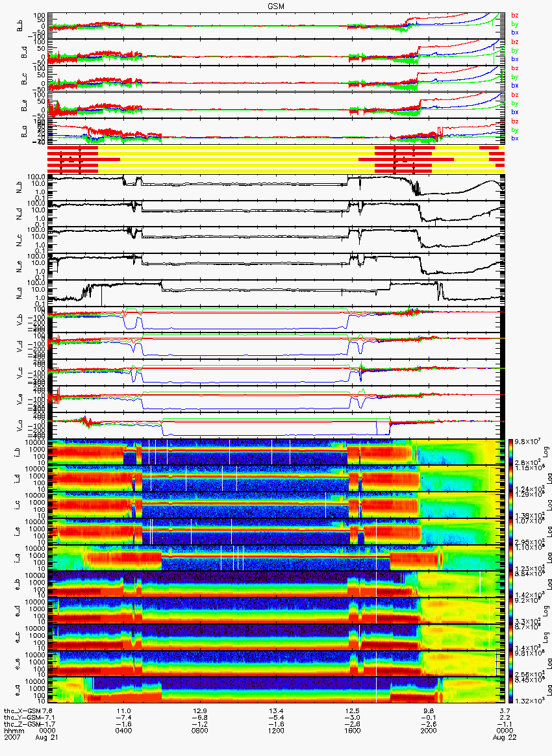
Task: Click the thc_Y-GSM row label
Action: click(22, 718)
